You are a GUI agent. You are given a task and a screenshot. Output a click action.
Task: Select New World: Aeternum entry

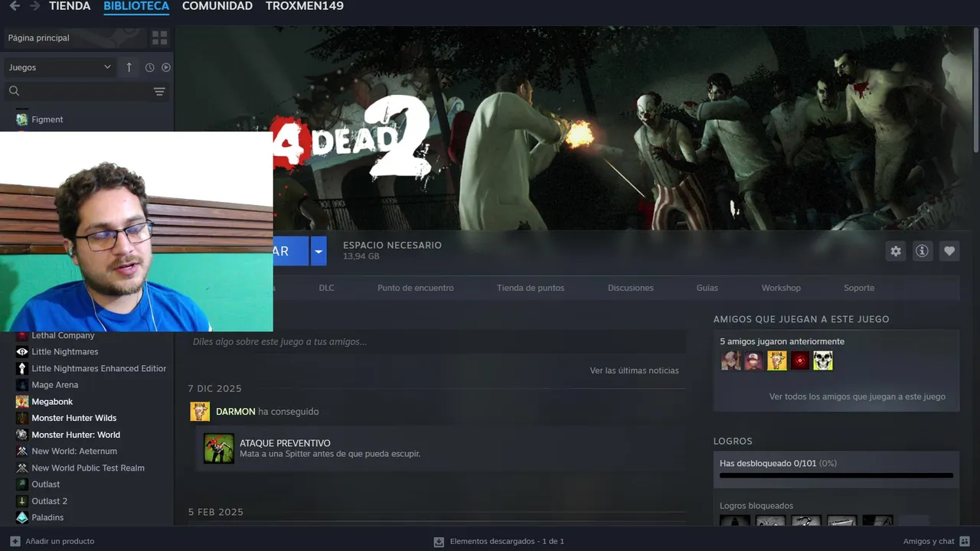[x=74, y=452]
